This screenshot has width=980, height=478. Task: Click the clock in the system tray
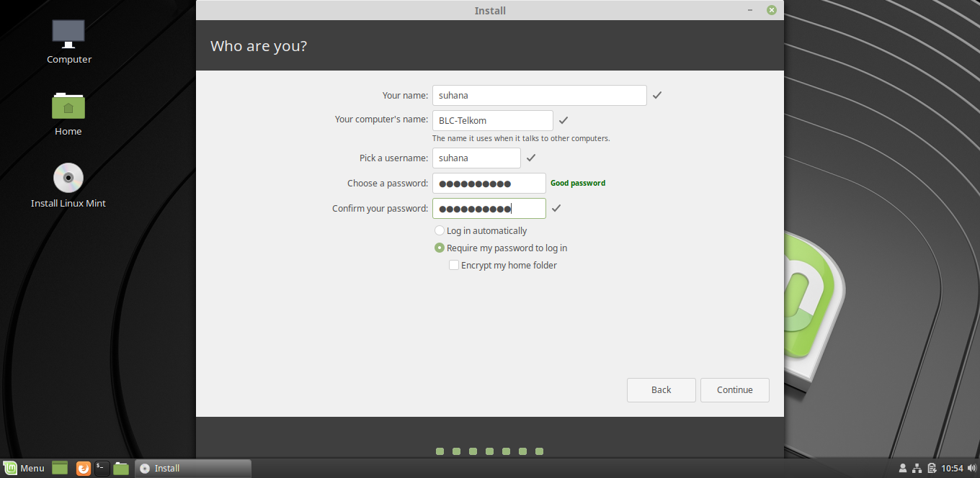click(x=953, y=468)
